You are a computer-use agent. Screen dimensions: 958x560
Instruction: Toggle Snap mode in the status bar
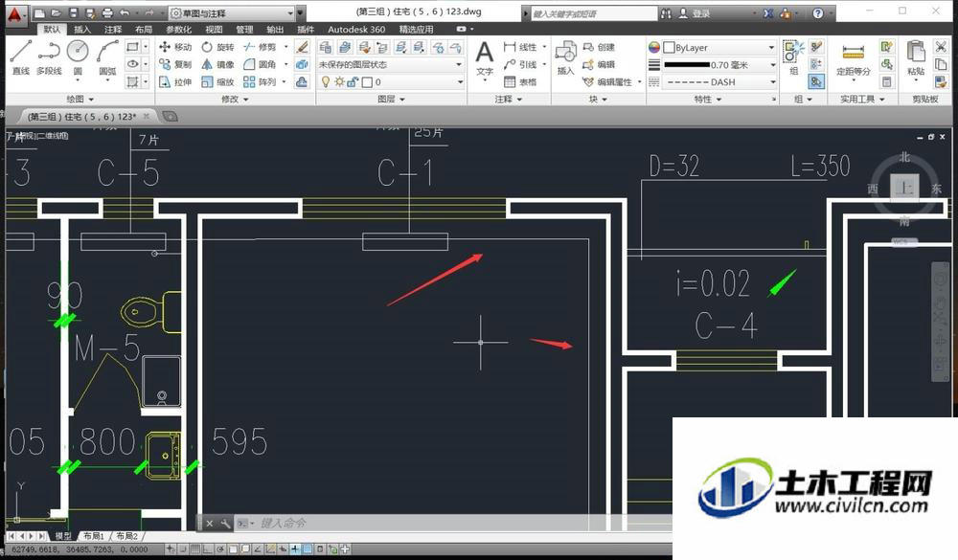pyautogui.click(x=183, y=549)
